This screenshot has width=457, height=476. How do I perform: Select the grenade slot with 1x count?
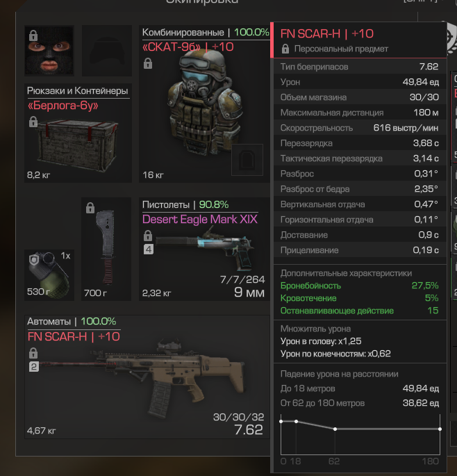coord(49,275)
